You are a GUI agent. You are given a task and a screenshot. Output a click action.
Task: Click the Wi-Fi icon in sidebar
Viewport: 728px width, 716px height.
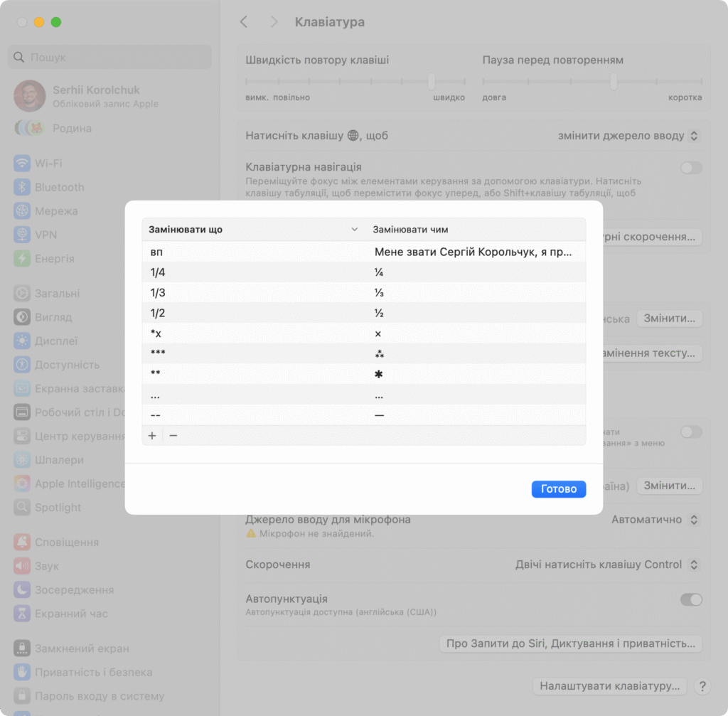coord(22,164)
